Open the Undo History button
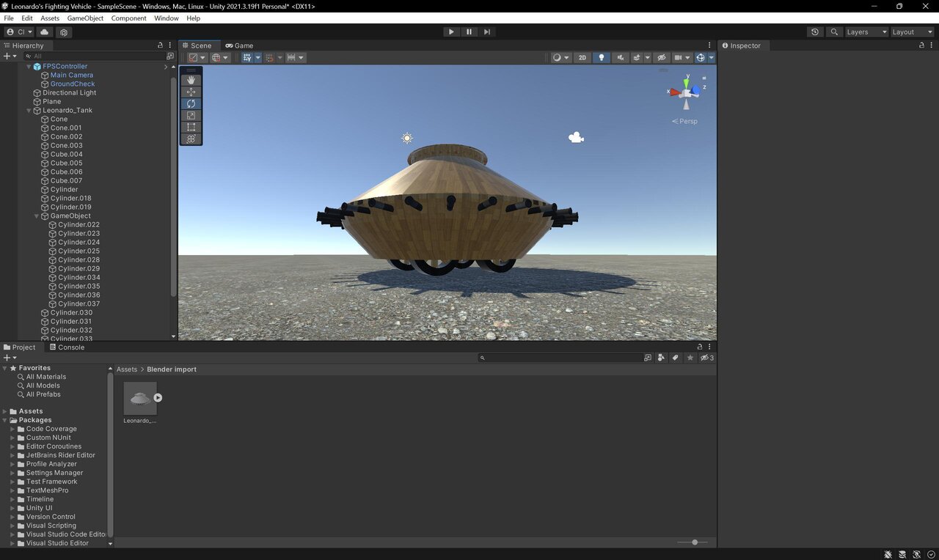This screenshot has width=939, height=560. pyautogui.click(x=815, y=32)
